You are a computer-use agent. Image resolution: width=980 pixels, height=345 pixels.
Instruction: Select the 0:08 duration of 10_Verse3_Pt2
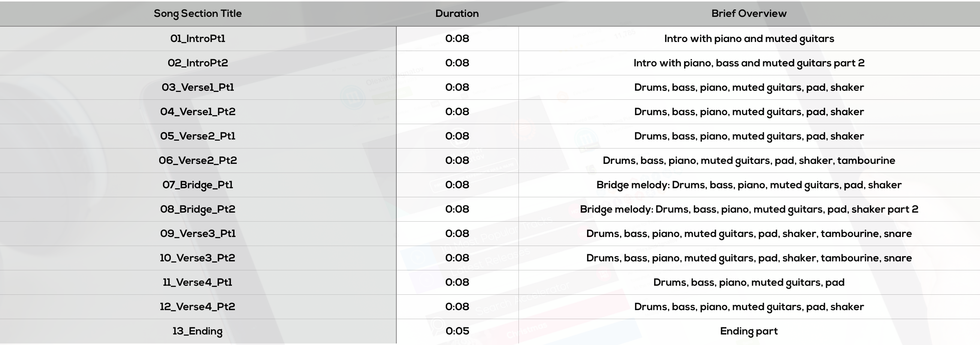click(457, 258)
